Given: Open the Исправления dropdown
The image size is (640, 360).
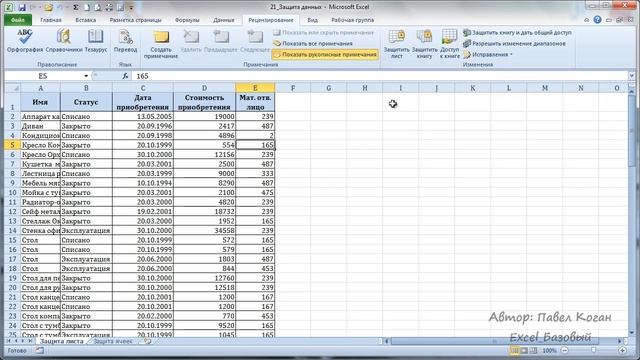Looking at the screenshot, I should 488,54.
